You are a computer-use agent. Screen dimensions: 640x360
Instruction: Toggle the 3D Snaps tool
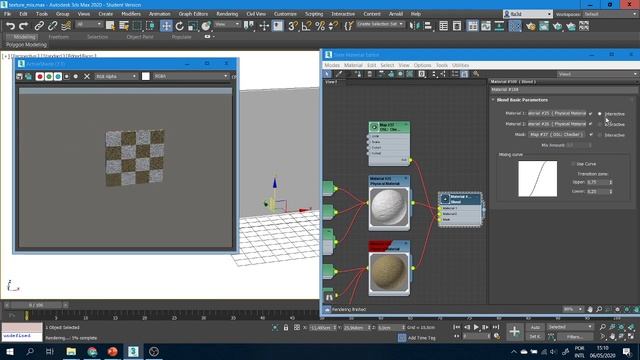pos(293,26)
